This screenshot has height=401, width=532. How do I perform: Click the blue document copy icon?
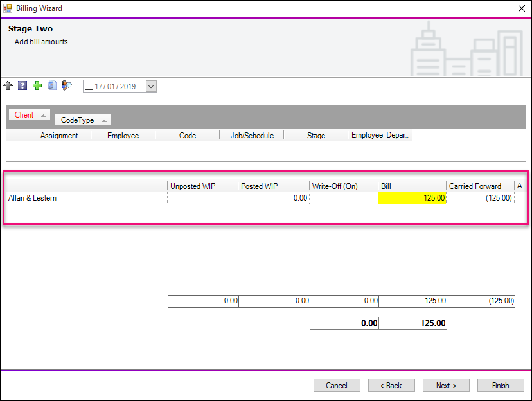52,86
